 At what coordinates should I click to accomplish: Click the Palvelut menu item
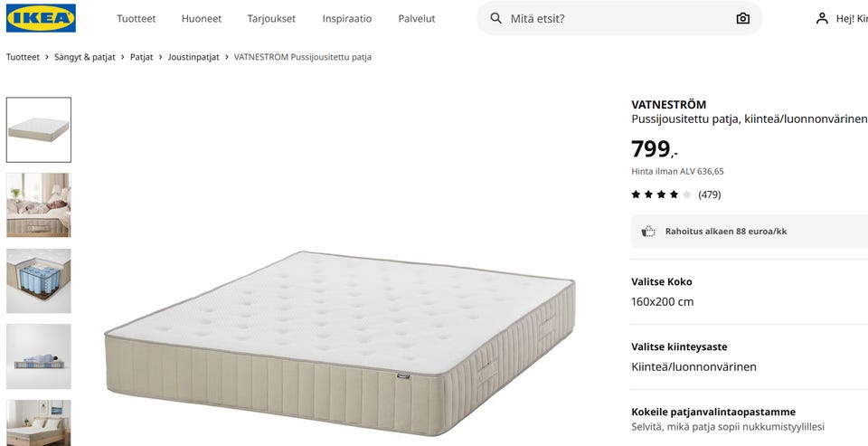[x=416, y=18]
